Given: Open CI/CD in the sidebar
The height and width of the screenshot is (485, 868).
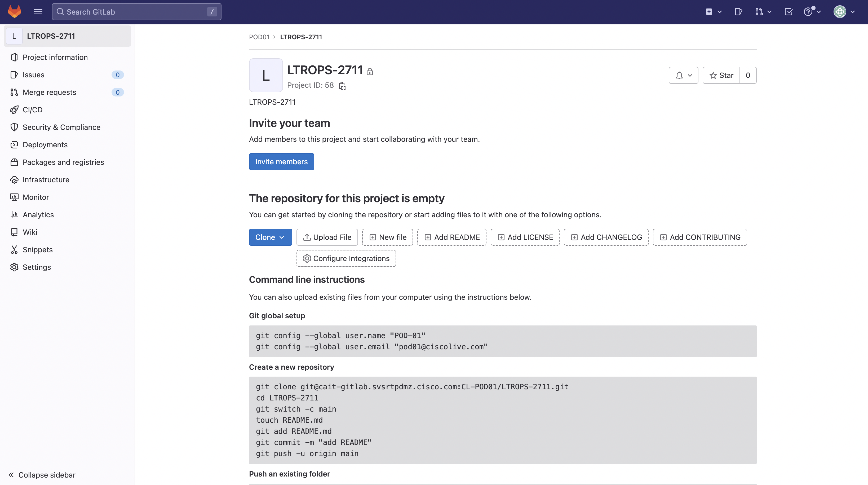Looking at the screenshot, I should click(x=67, y=110).
